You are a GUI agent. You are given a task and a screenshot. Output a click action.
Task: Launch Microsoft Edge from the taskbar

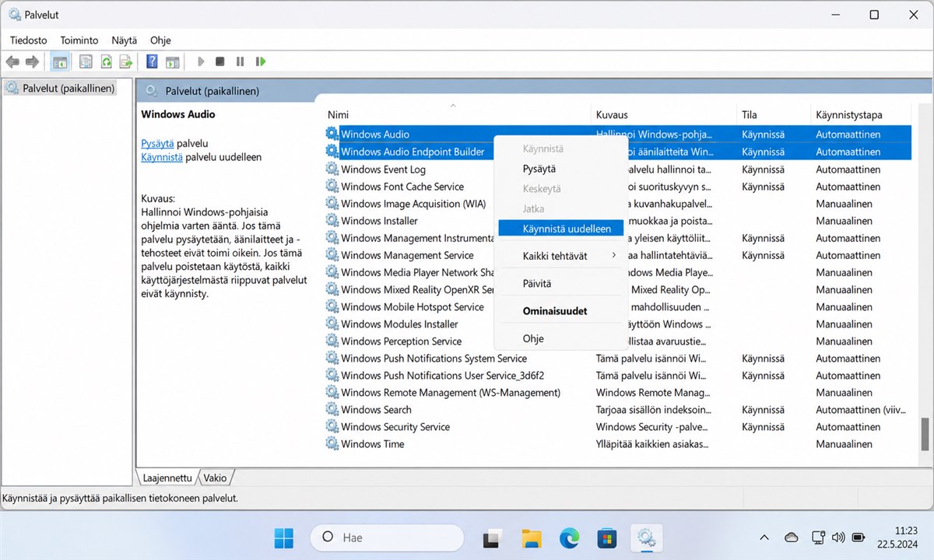570,537
